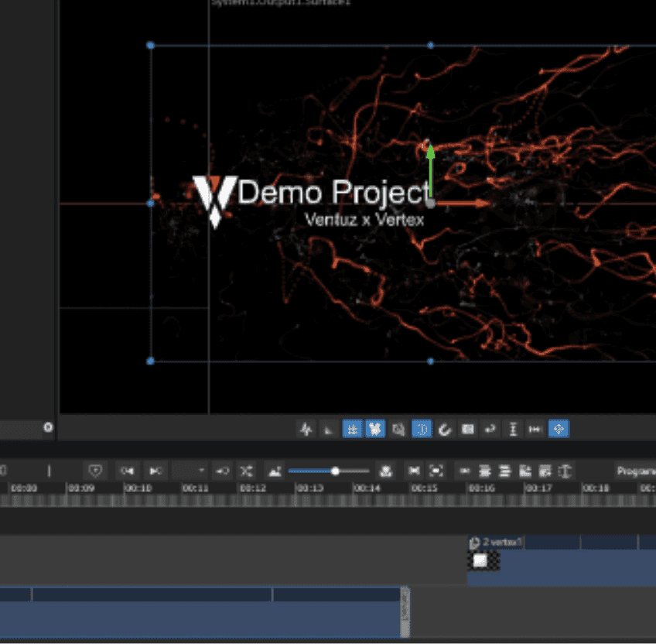
Task: Jump to next marker in timeline
Action: point(155,471)
